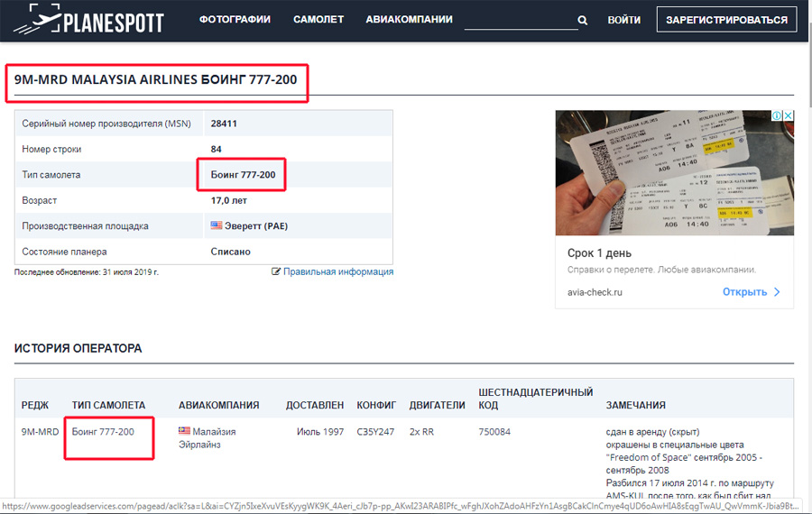This screenshot has width=812, height=514.
Task: Click the search magnifier icon
Action: click(583, 20)
